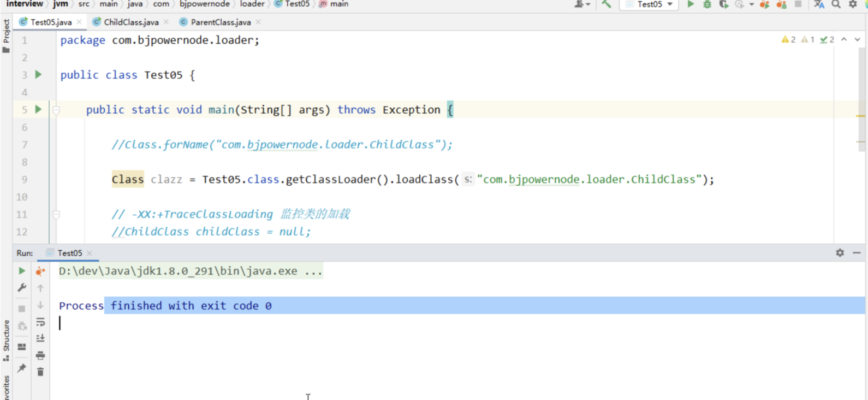The height and width of the screenshot is (400, 868).
Task: Click 'Test05' class in breadcrumb path
Action: tap(292, 4)
